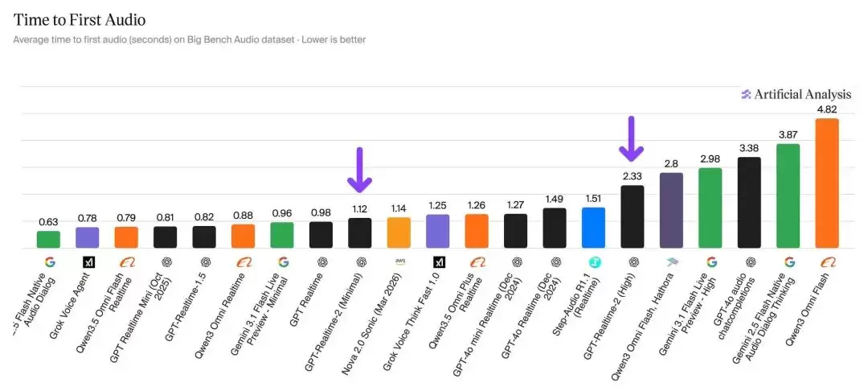Click the Time to First Audio title
Image resolution: width=868 pixels, height=391 pixels.
tap(80, 20)
